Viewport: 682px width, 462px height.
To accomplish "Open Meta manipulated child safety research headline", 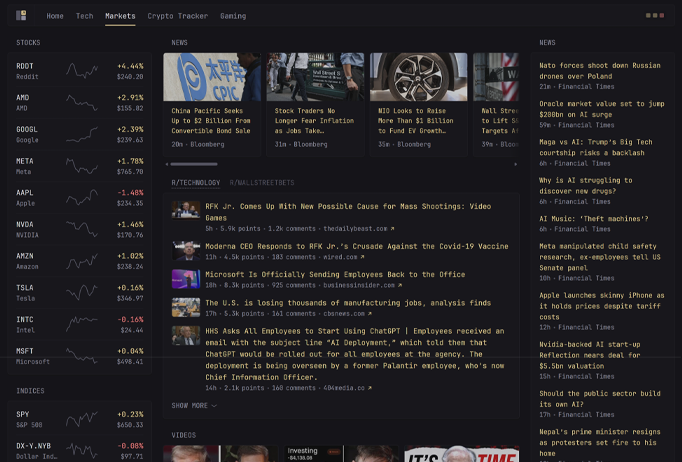I will (x=600, y=257).
